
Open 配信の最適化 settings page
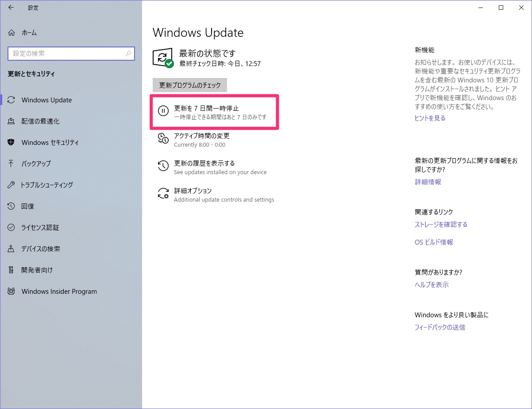[71, 121]
